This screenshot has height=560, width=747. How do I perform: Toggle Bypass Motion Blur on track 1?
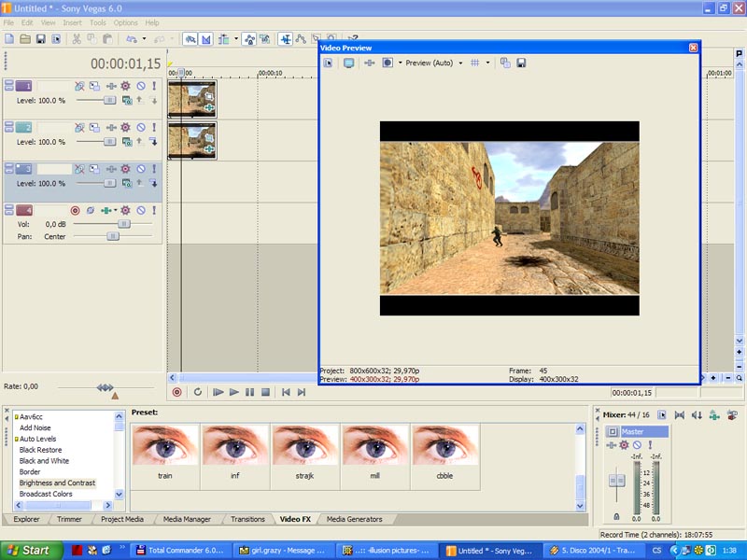pos(79,86)
